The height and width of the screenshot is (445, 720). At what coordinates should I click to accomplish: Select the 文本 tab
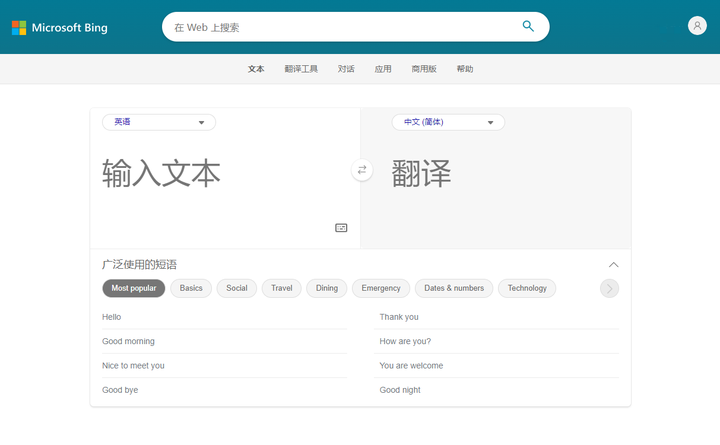(256, 69)
